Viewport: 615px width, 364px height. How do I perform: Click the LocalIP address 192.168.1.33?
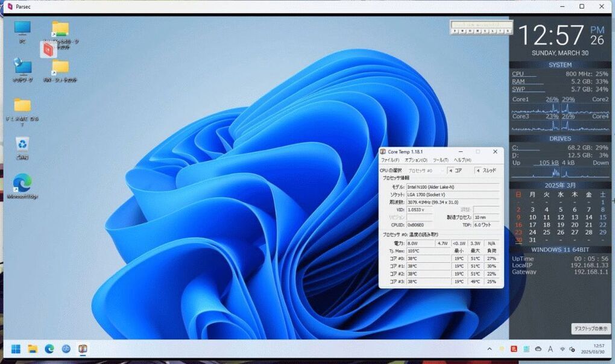589,265
